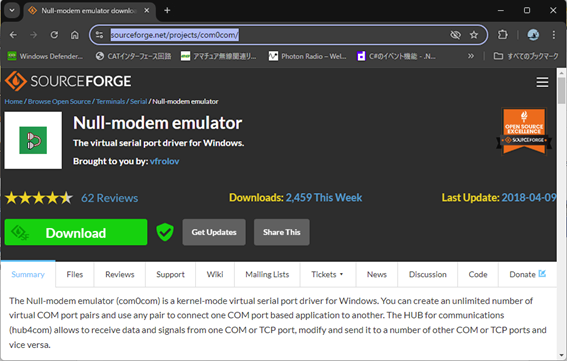Reload the SourceForge page
Viewport: 567px width, 361px height.
coord(54,35)
